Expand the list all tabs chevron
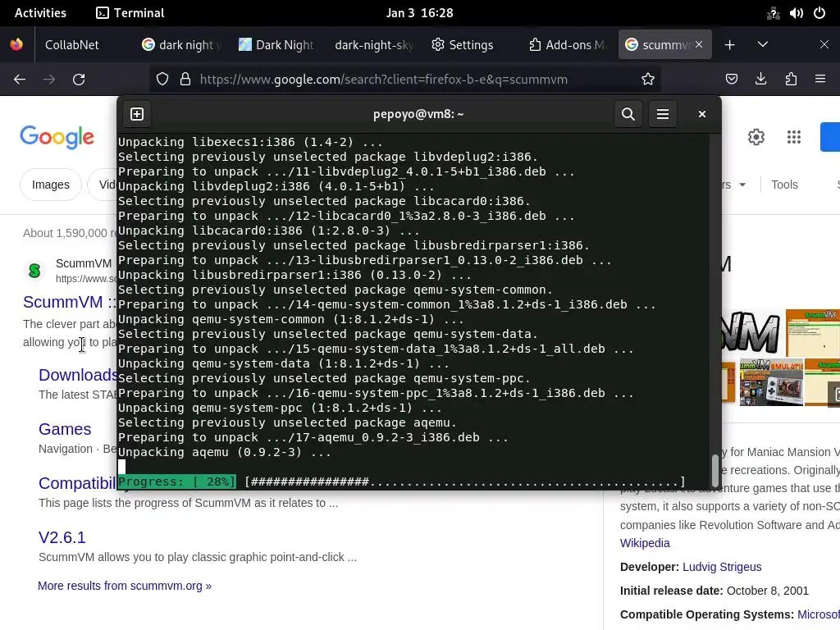Screen dimensions: 840x630 click(763, 45)
